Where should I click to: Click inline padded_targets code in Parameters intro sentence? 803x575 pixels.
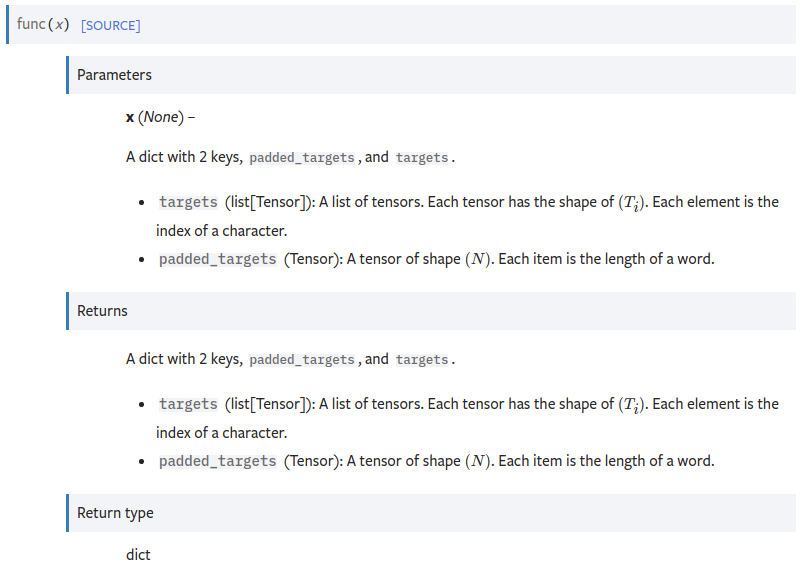[x=302, y=158]
